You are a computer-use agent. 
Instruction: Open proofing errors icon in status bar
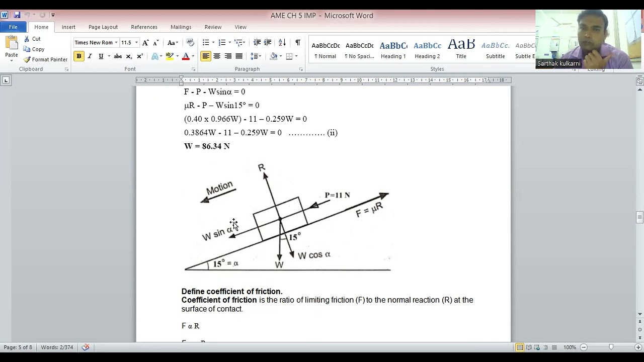(86, 347)
